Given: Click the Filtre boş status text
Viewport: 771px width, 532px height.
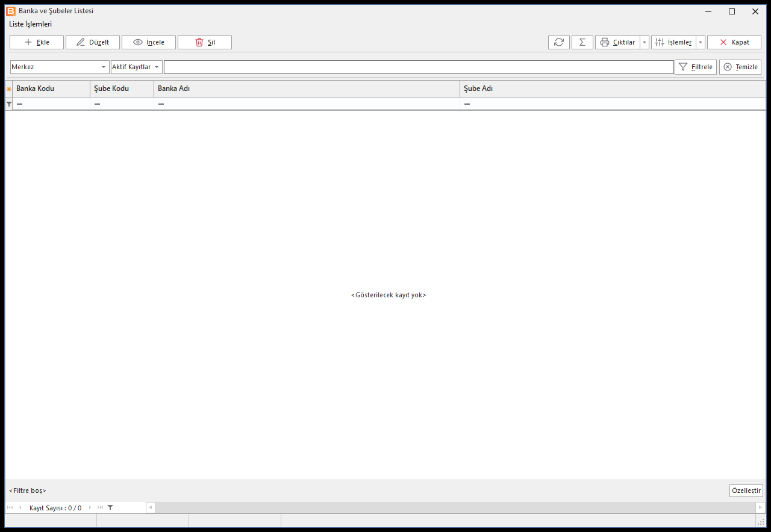Looking at the screenshot, I should pos(28,490).
